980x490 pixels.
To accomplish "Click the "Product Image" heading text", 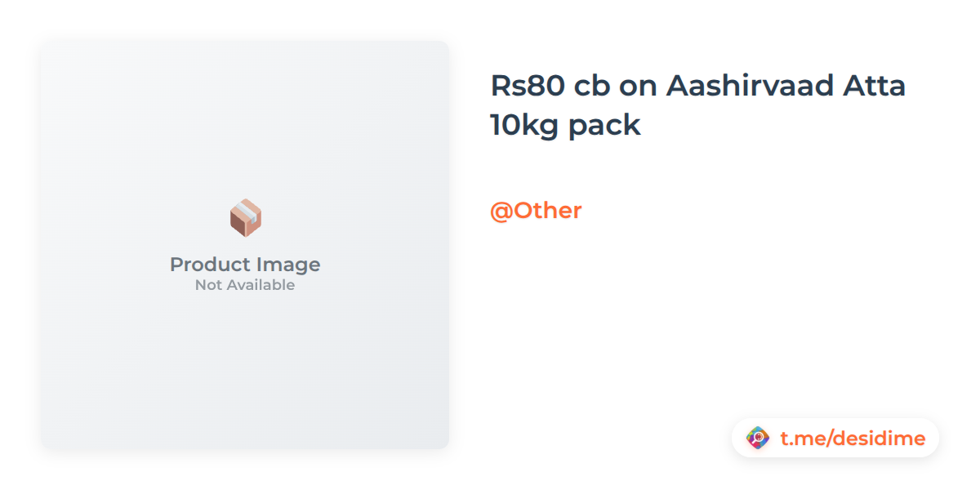I will (x=245, y=265).
